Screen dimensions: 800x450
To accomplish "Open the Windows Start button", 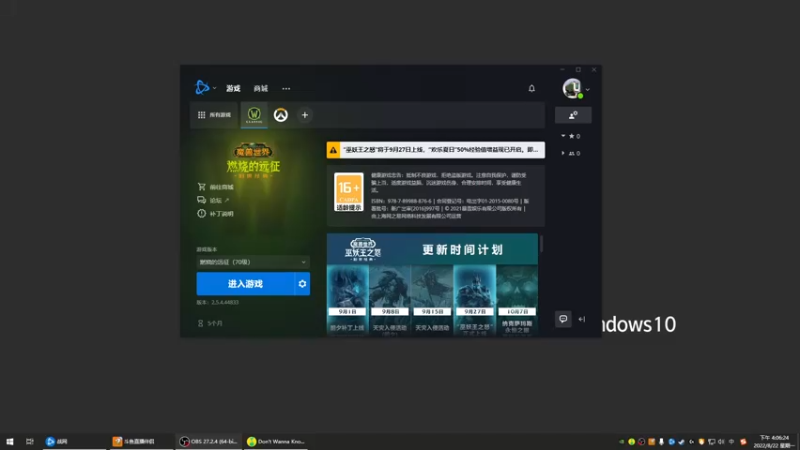I will pyautogui.click(x=10, y=441).
